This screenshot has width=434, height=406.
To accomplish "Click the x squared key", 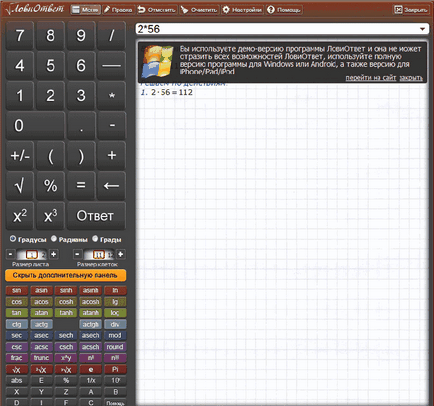I will 20,216.
